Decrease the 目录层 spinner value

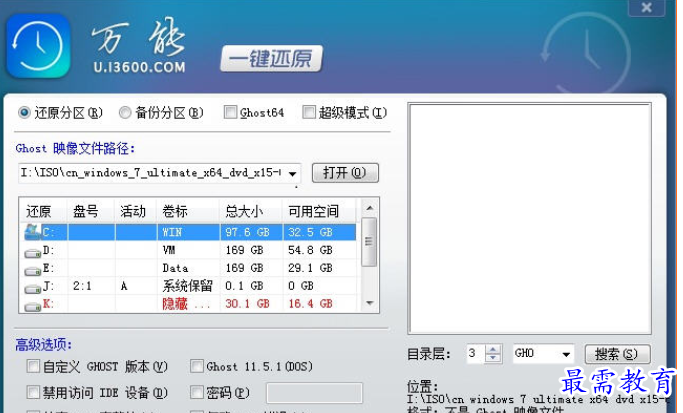point(493,358)
